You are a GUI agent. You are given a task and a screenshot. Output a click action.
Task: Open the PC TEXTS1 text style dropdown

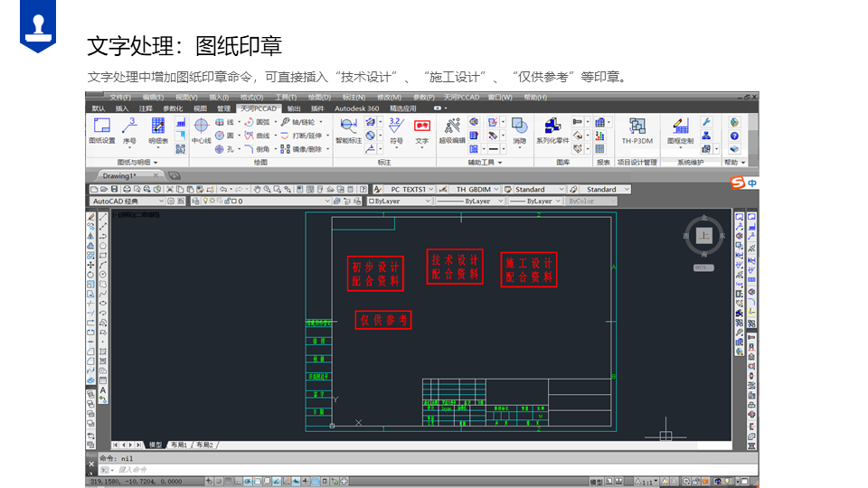pos(408,189)
